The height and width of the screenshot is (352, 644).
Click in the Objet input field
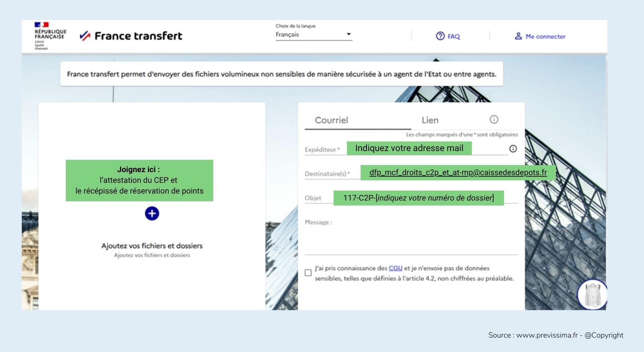418,198
